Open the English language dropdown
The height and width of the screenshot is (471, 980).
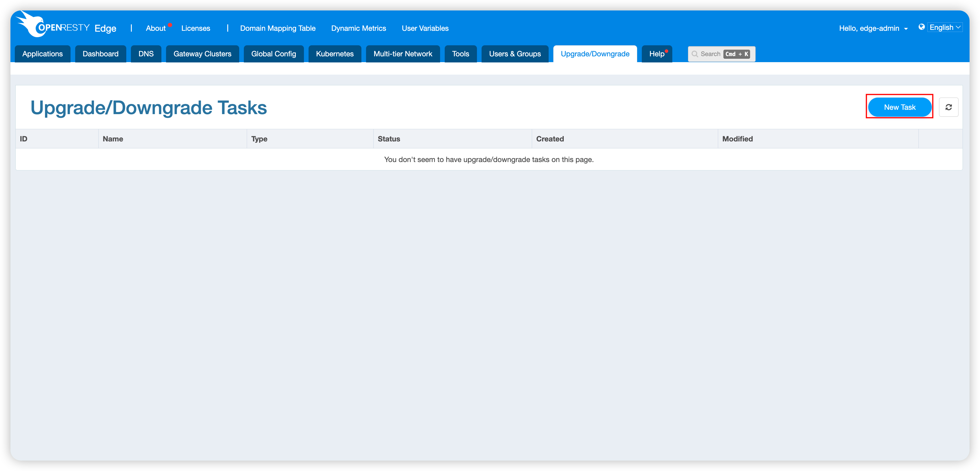click(945, 27)
